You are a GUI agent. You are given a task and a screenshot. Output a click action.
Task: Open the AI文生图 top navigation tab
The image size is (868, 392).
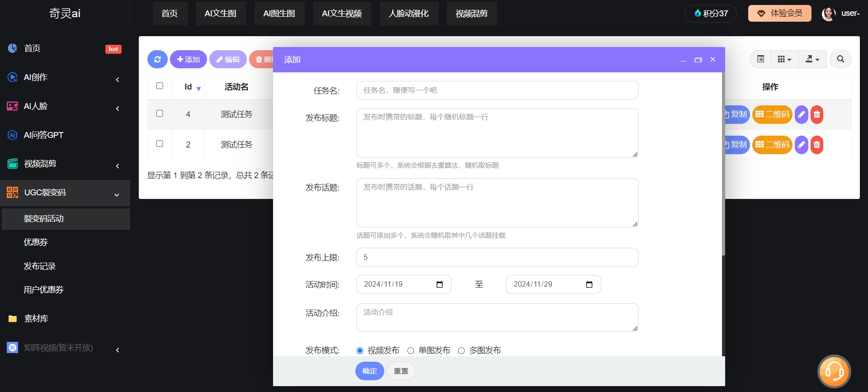point(221,14)
